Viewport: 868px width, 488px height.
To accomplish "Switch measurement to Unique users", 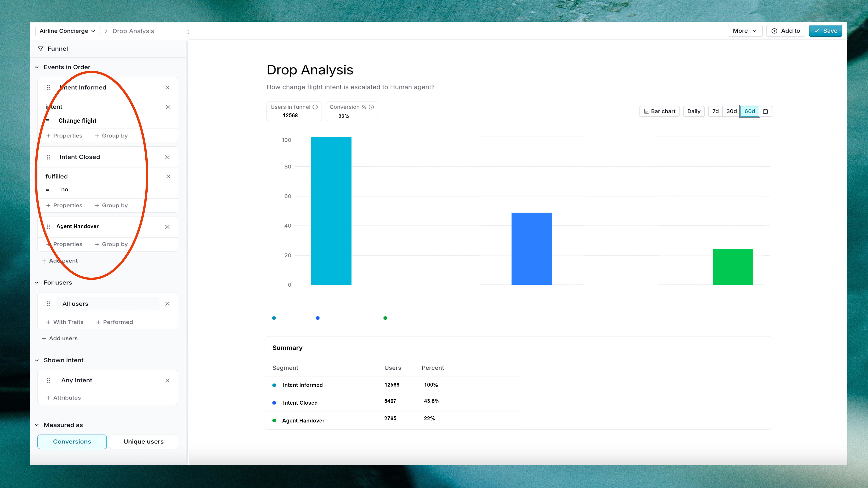I will point(143,441).
